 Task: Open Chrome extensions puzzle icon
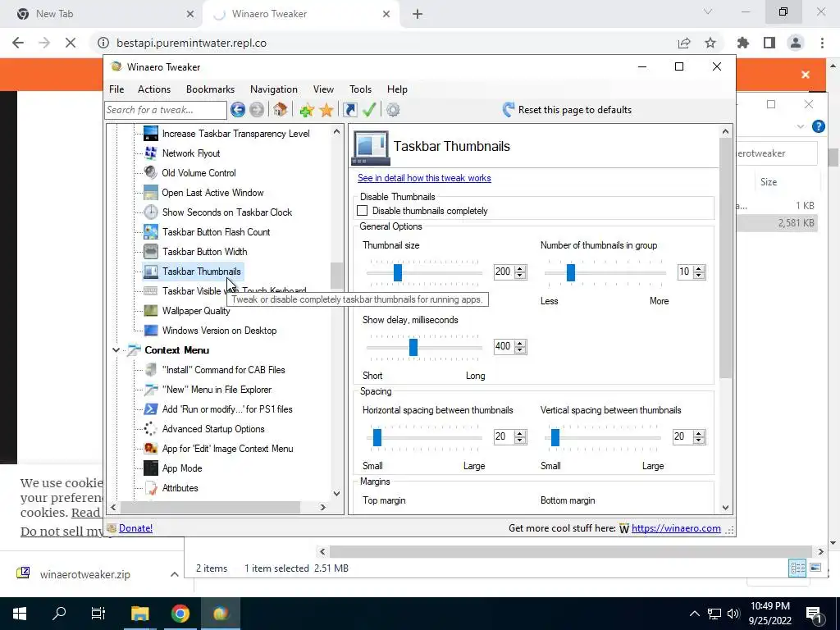click(x=743, y=43)
